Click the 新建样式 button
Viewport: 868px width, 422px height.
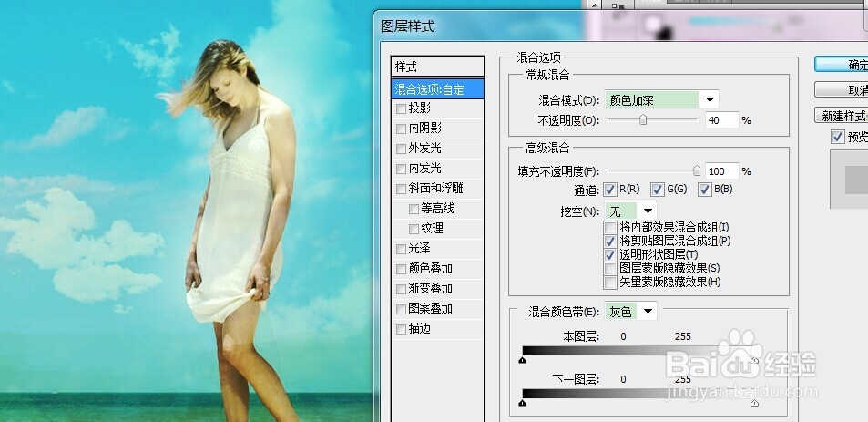coord(842,115)
